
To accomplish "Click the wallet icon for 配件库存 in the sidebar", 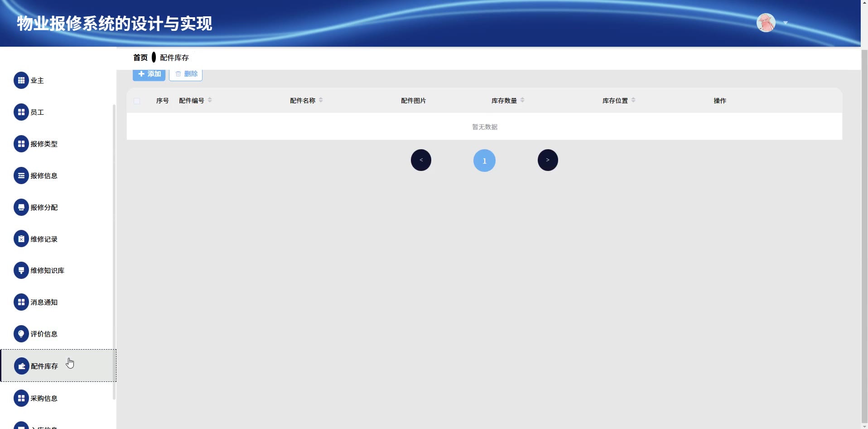I will point(22,366).
